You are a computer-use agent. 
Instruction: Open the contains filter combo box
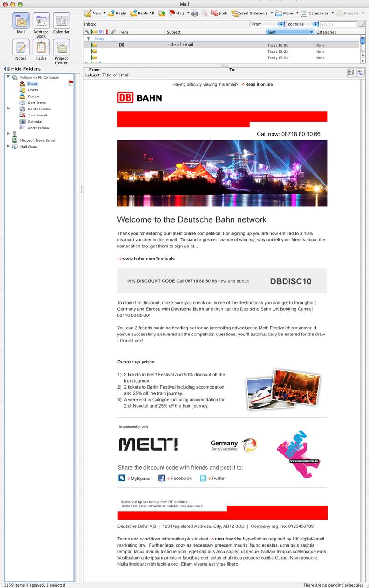(302, 24)
